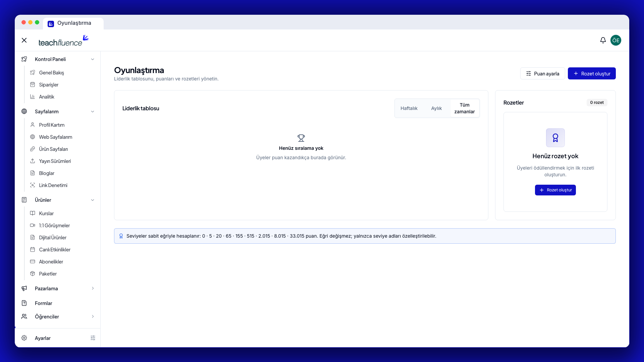Select Tüm zamanlar leaderboard tab
The image size is (644, 362).
pos(465,108)
